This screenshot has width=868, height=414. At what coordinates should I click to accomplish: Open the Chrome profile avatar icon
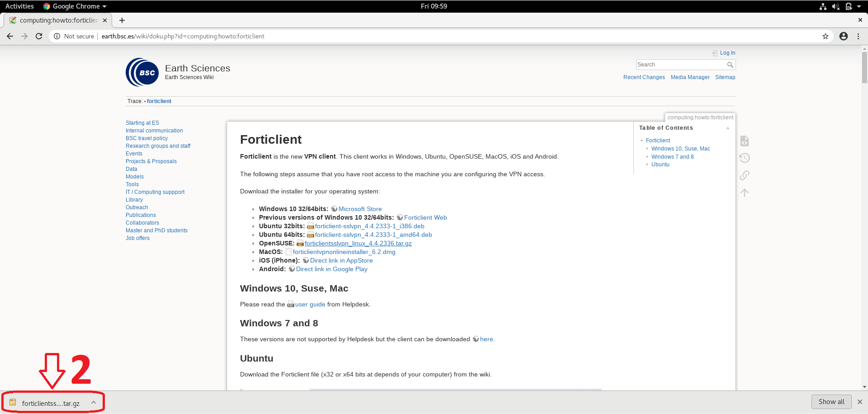[844, 36]
